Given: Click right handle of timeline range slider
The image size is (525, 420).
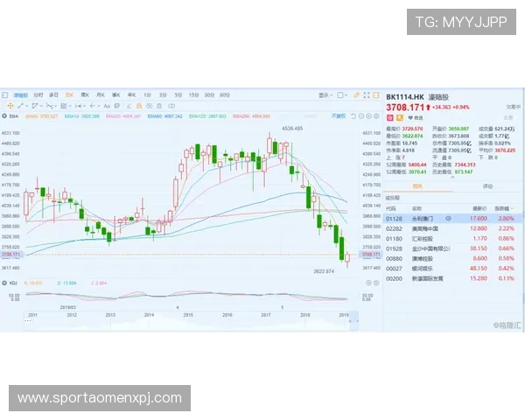Looking at the screenshot, I should 358,321.
